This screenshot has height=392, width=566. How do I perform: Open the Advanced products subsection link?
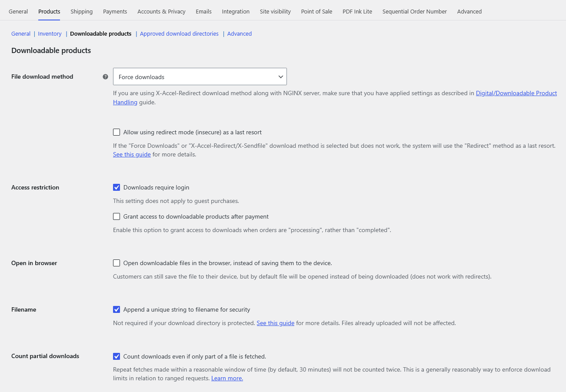pos(240,33)
